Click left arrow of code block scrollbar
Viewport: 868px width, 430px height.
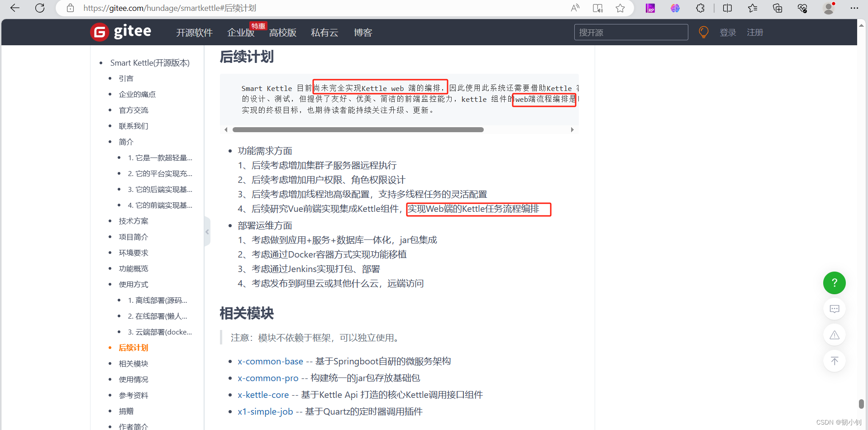226,130
